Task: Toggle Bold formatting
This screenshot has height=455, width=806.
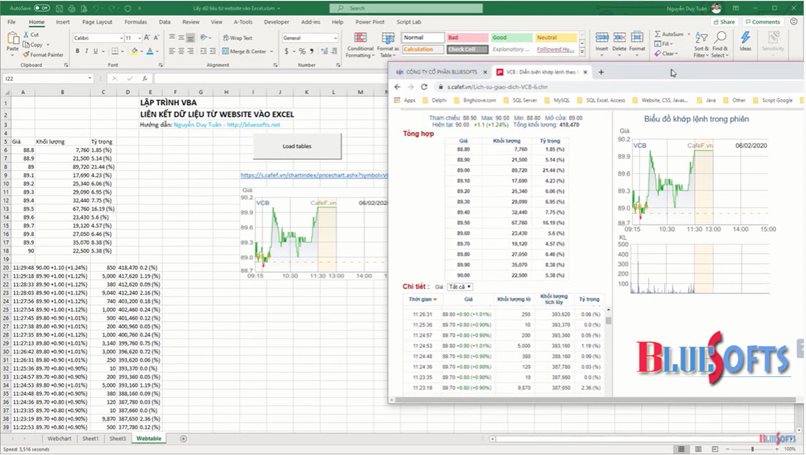Action: pos(78,51)
